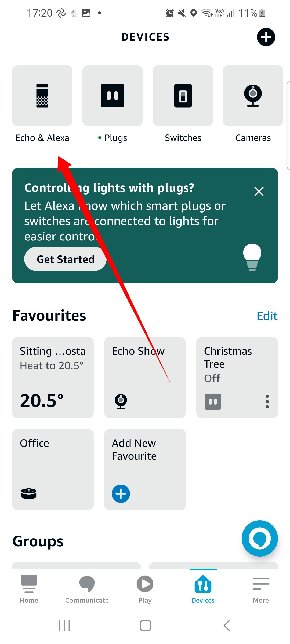Image resolution: width=290 pixels, height=644 pixels.
Task: Open the Office Echo device tile
Action: [x=53, y=469]
